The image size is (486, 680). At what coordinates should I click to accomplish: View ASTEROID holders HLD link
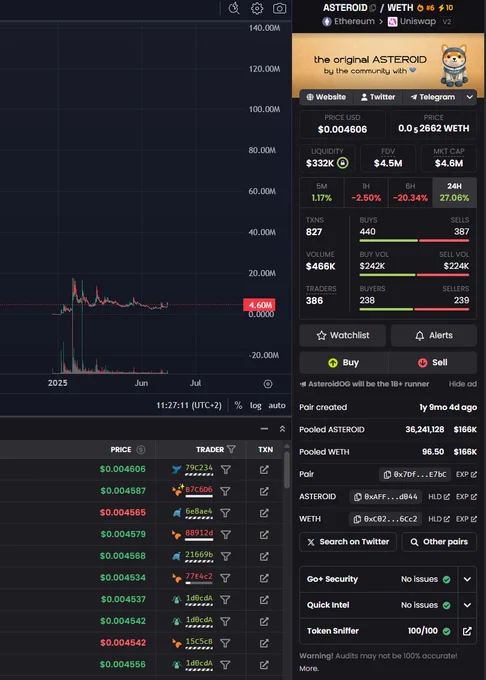pyautogui.click(x=439, y=497)
